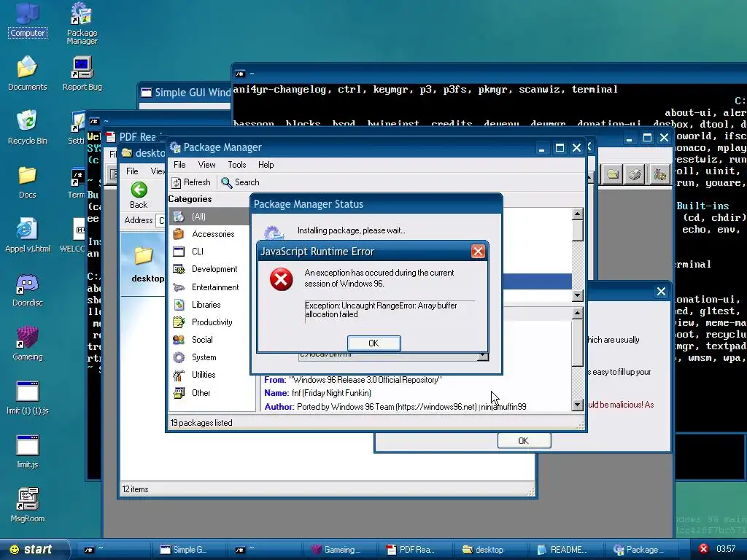The height and width of the screenshot is (560, 747).
Task: Switch to Package taskbar item
Action: [x=642, y=550]
